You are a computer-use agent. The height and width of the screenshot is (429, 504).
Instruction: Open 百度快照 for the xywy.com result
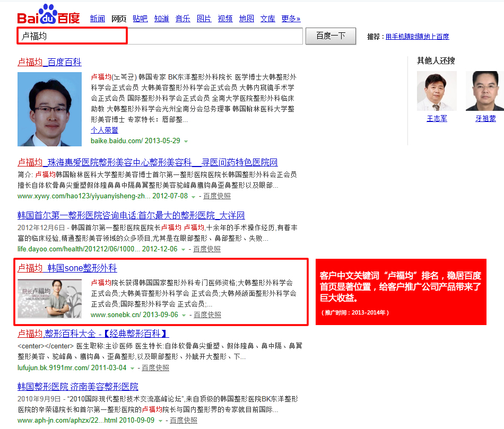click(217, 196)
